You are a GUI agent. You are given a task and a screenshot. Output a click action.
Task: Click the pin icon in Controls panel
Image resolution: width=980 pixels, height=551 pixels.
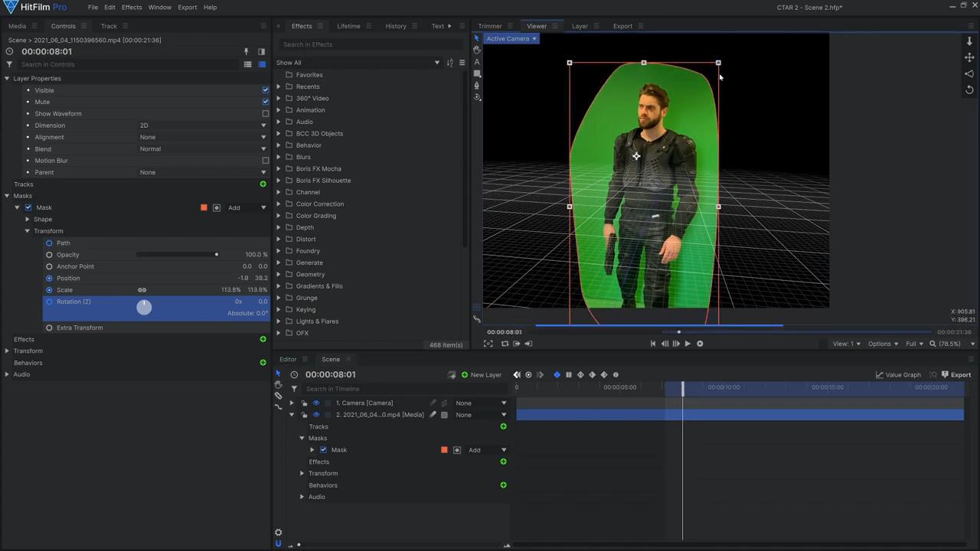tap(246, 52)
